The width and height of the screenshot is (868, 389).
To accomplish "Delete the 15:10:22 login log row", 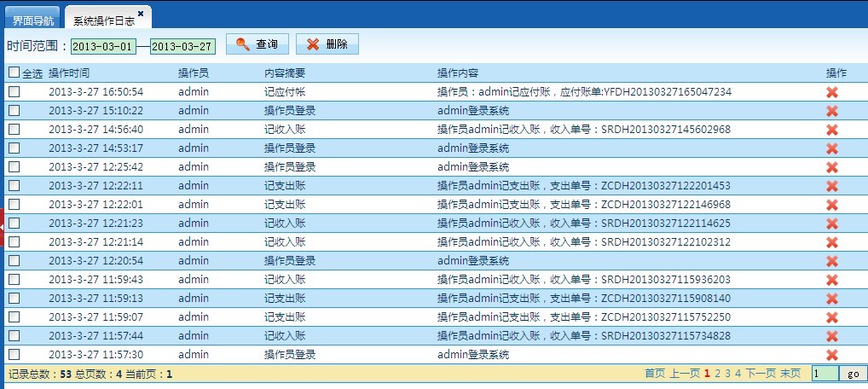I will 832,111.
